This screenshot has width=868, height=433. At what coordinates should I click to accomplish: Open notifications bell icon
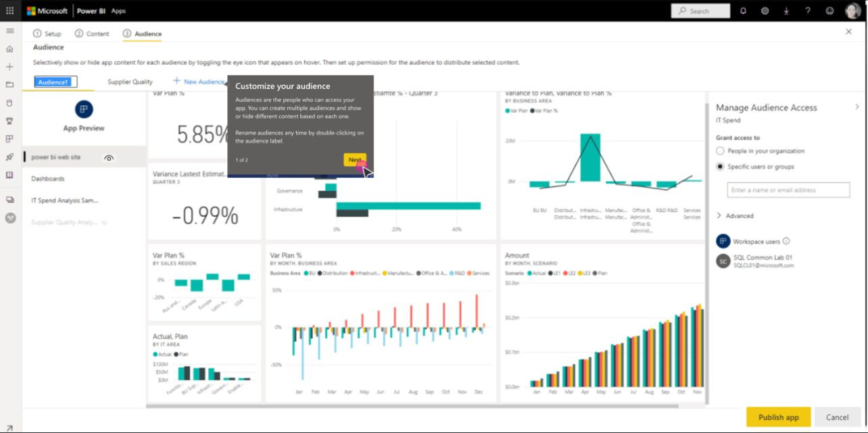click(743, 11)
